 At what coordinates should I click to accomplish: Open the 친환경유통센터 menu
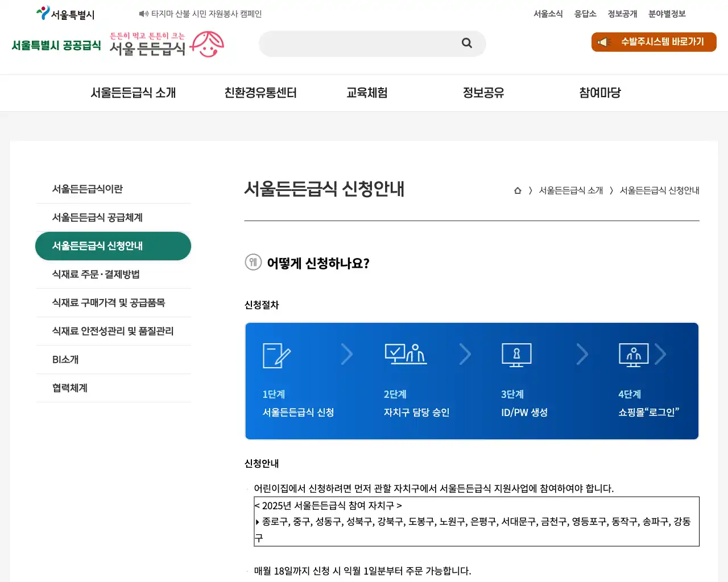click(x=260, y=93)
